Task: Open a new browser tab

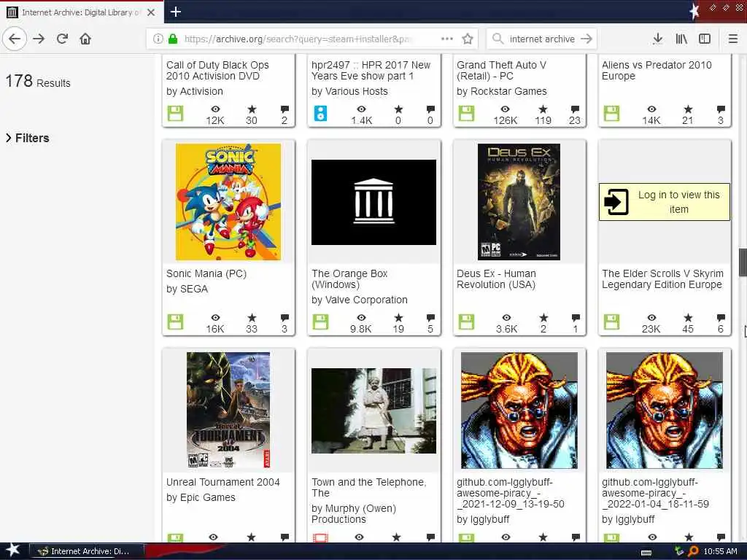Action: [175, 12]
